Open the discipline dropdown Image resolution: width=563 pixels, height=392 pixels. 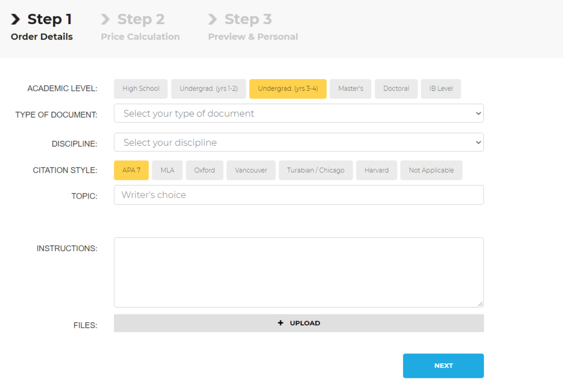point(299,142)
